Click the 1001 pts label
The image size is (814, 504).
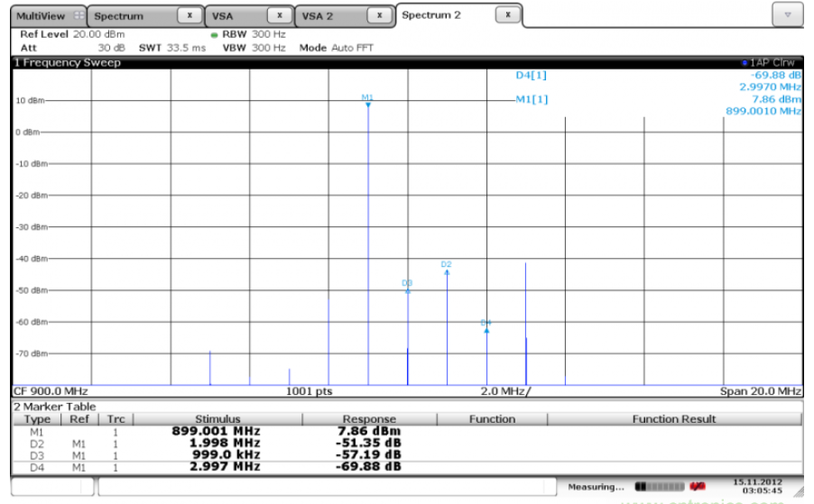pyautogui.click(x=309, y=391)
